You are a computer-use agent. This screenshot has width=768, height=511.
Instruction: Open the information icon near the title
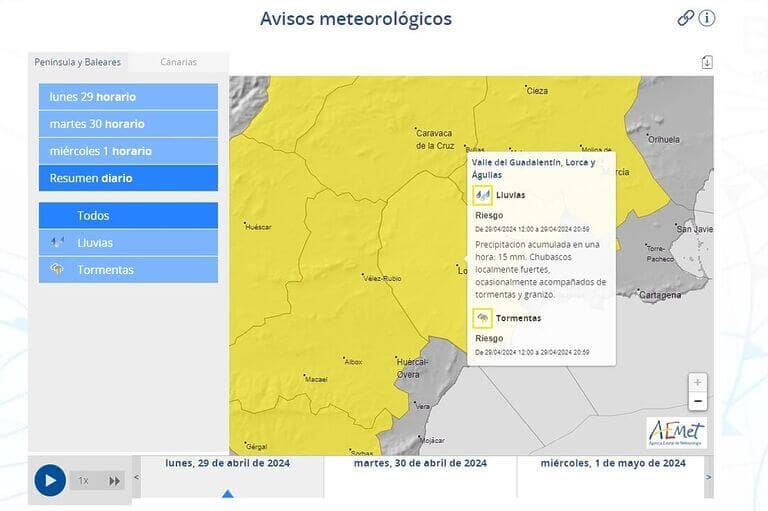706,18
